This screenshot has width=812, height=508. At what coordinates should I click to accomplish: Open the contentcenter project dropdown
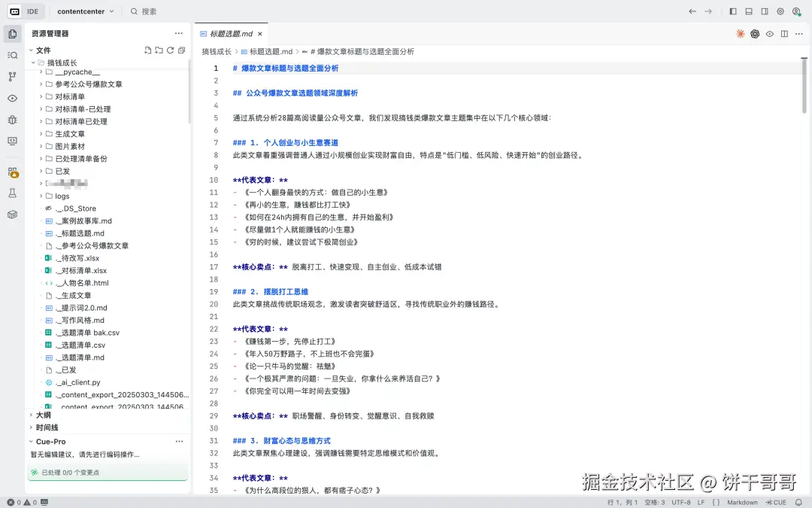pos(86,11)
